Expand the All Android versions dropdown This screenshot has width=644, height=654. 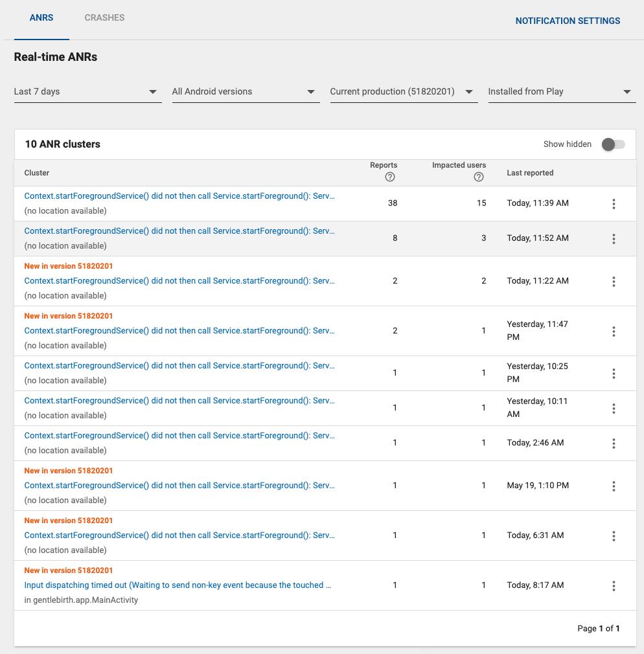[x=246, y=91]
